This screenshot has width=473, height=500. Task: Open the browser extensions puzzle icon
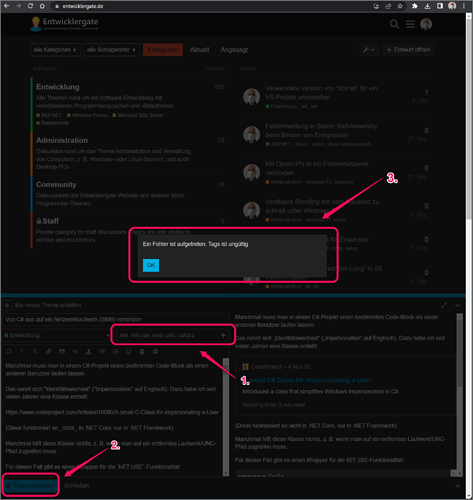(415, 6)
